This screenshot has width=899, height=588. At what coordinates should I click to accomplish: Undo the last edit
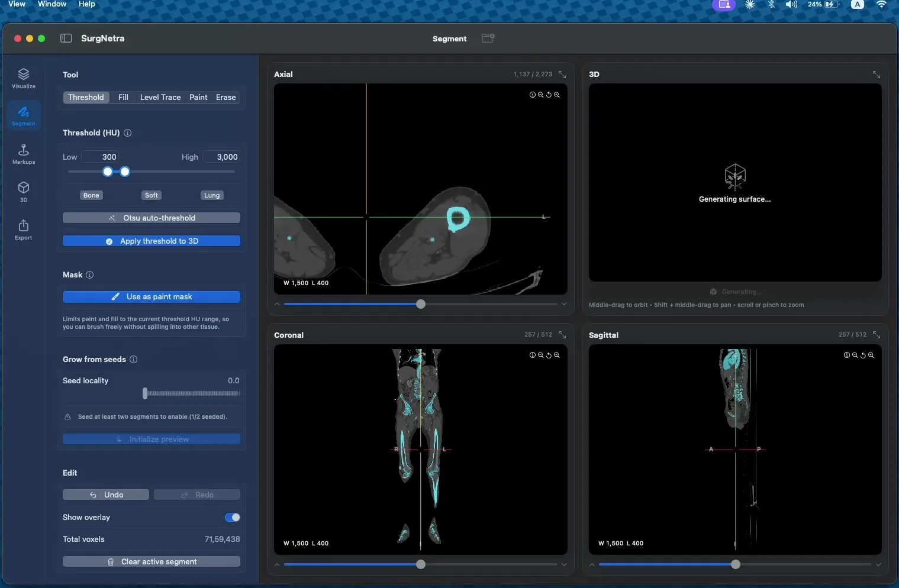[x=106, y=495]
